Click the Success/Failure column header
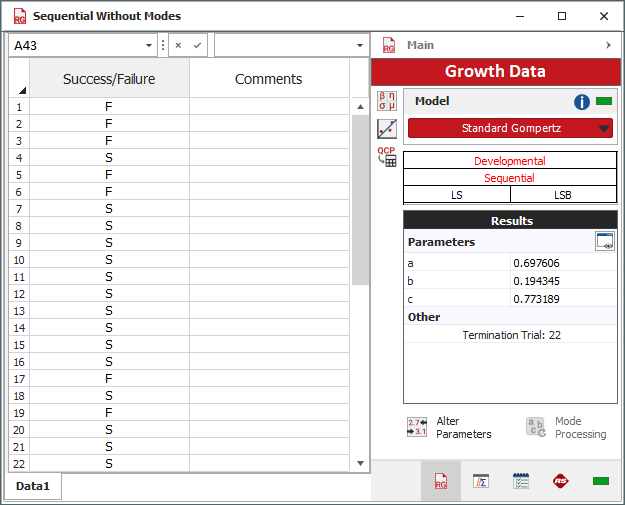The image size is (625, 505). [109, 79]
